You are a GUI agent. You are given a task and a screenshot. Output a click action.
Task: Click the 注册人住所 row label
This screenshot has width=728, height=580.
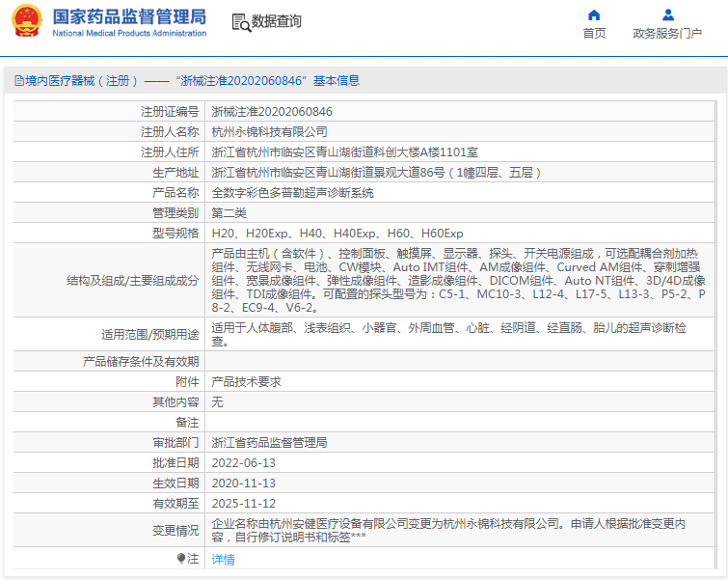click(x=170, y=152)
